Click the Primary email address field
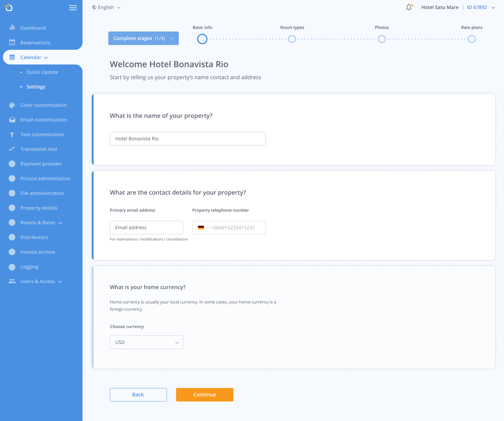The width and height of the screenshot is (504, 421). (x=146, y=228)
